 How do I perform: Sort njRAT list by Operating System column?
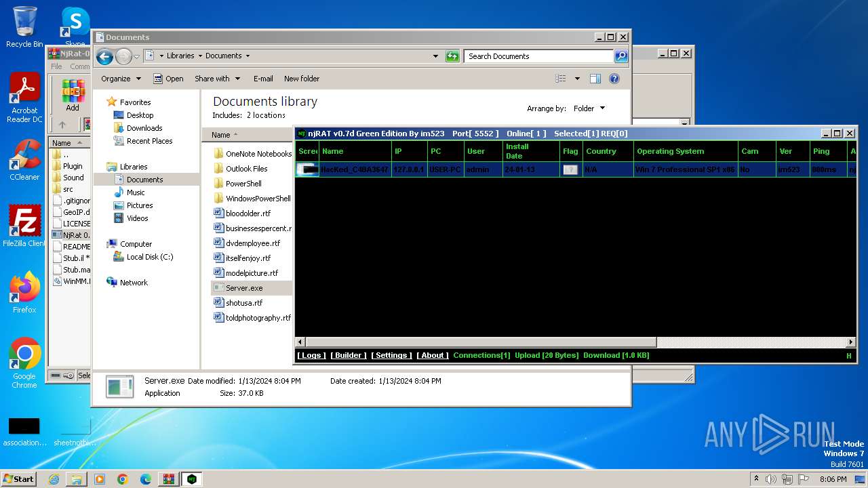coord(686,151)
